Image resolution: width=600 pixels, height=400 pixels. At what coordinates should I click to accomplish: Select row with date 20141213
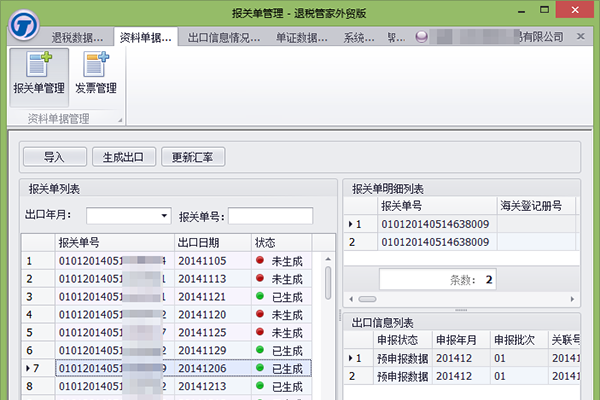[x=166, y=386]
